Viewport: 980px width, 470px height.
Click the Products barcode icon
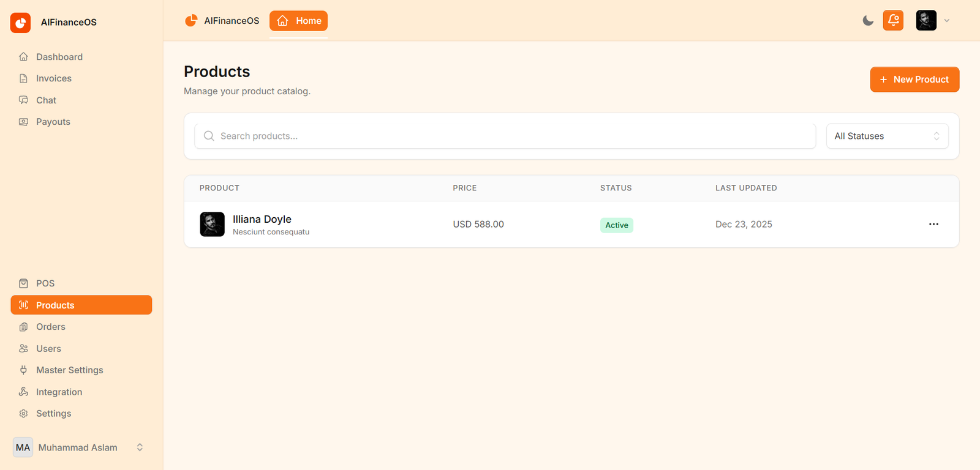point(23,305)
